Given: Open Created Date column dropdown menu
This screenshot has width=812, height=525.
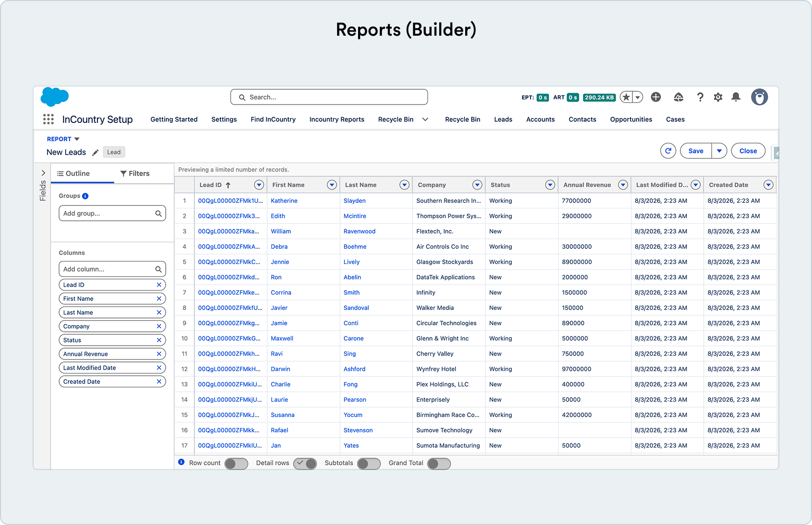Looking at the screenshot, I should [x=769, y=185].
